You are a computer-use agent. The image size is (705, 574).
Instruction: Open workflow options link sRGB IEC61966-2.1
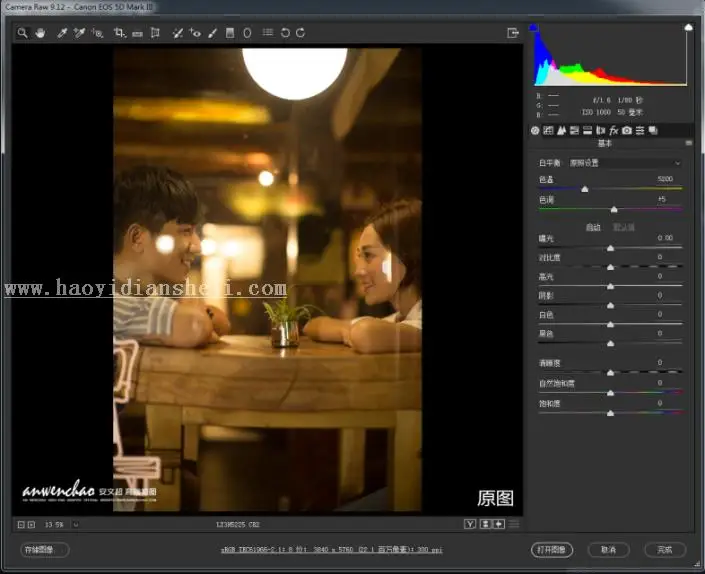point(331,550)
